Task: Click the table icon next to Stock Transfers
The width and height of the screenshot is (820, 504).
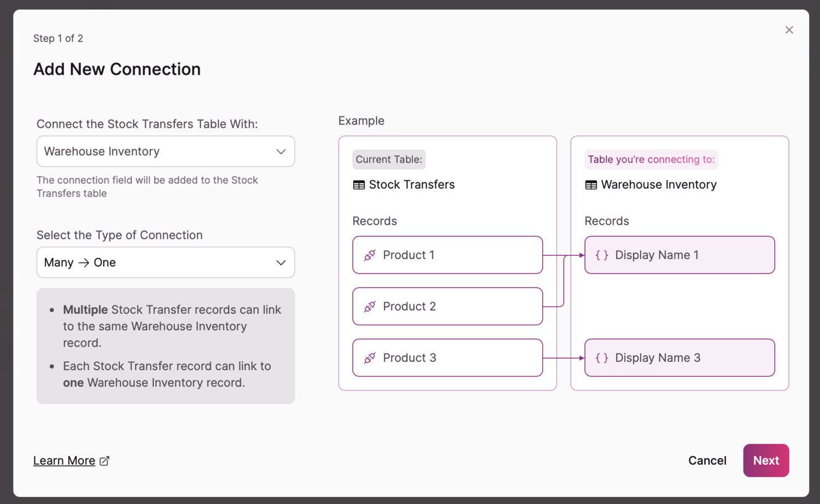Action: pyautogui.click(x=359, y=185)
